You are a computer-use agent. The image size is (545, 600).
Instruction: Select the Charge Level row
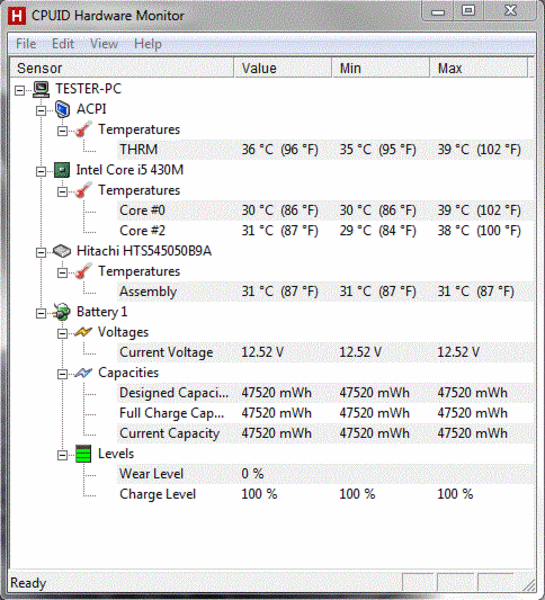(326, 494)
